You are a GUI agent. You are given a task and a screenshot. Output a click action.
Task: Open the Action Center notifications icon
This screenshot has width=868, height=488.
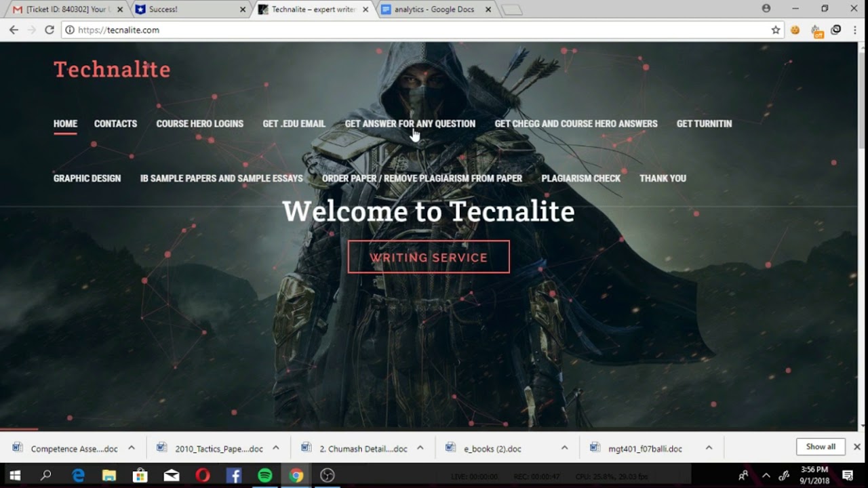pos(848,475)
